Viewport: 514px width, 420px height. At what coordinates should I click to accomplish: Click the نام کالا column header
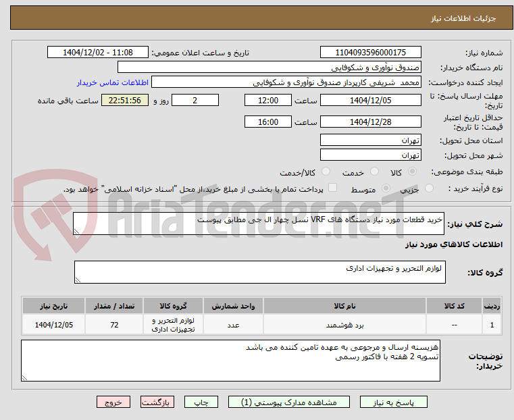point(344,306)
